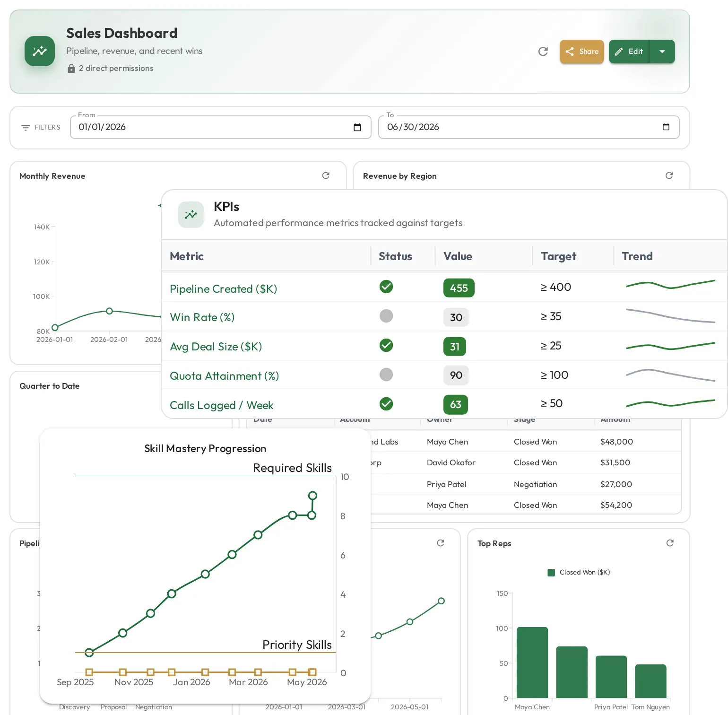The width and height of the screenshot is (728, 715).
Task: Sort by Metric column header
Action: [187, 256]
